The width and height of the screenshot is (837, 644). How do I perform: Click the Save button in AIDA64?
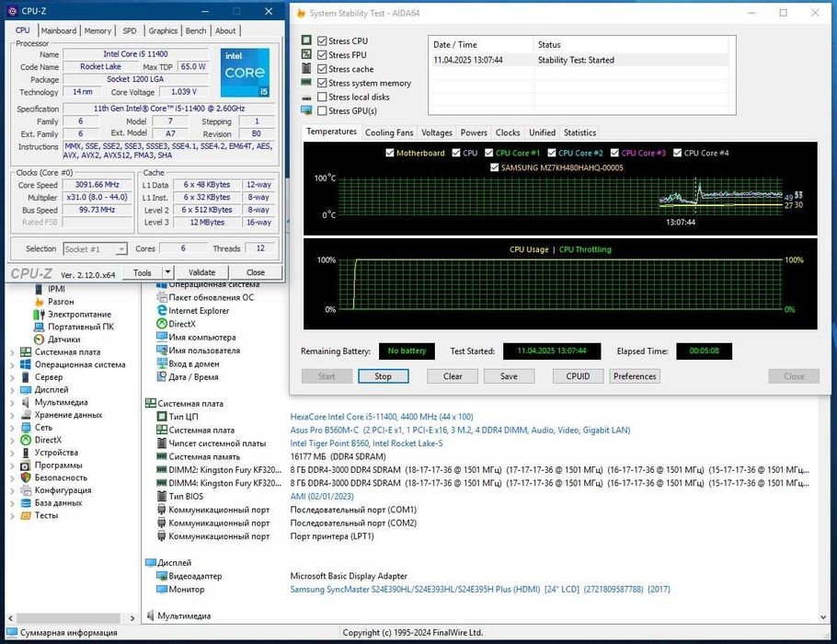pyautogui.click(x=509, y=376)
